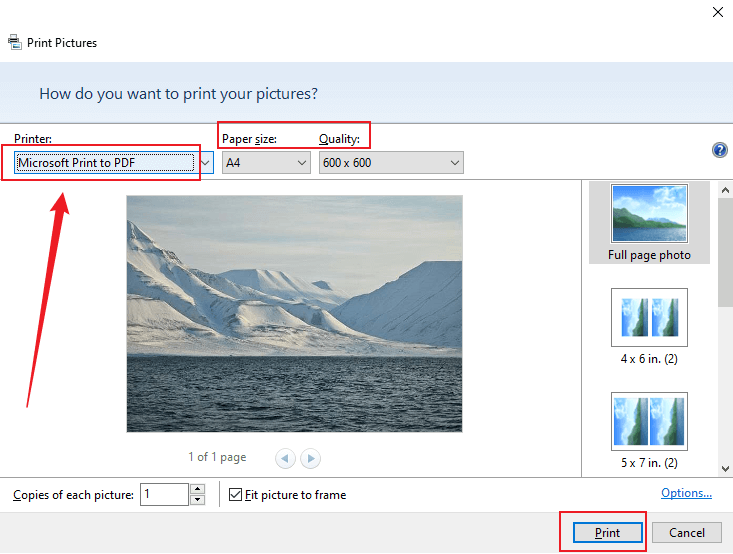Increase copies with the up spinner arrow
The image size is (733, 554).
(x=198, y=489)
